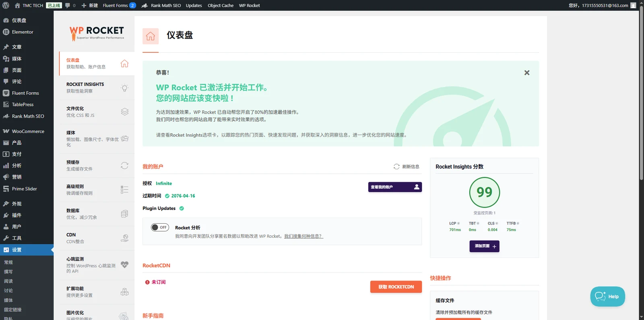Viewport: 644px width, 320px height.
Task: Click 新建 in the admin bar
Action: [x=90, y=6]
